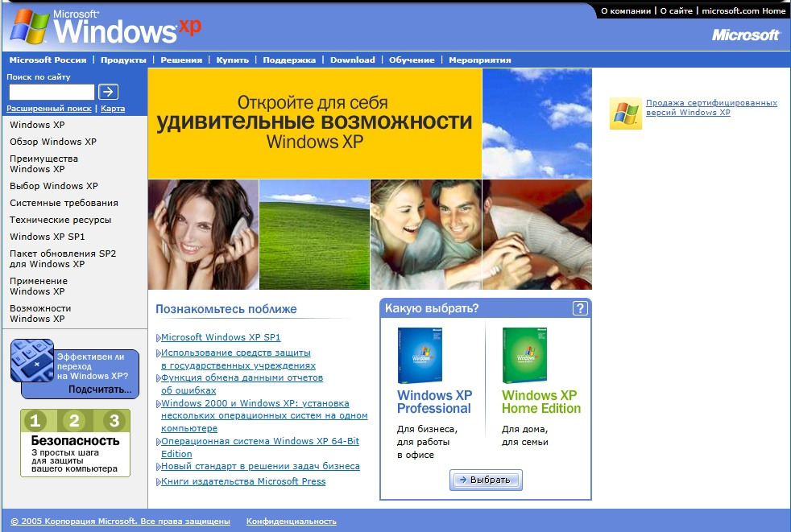Click Подсчитать... in the promo box
The width and height of the screenshot is (791, 532).
pyautogui.click(x=100, y=390)
